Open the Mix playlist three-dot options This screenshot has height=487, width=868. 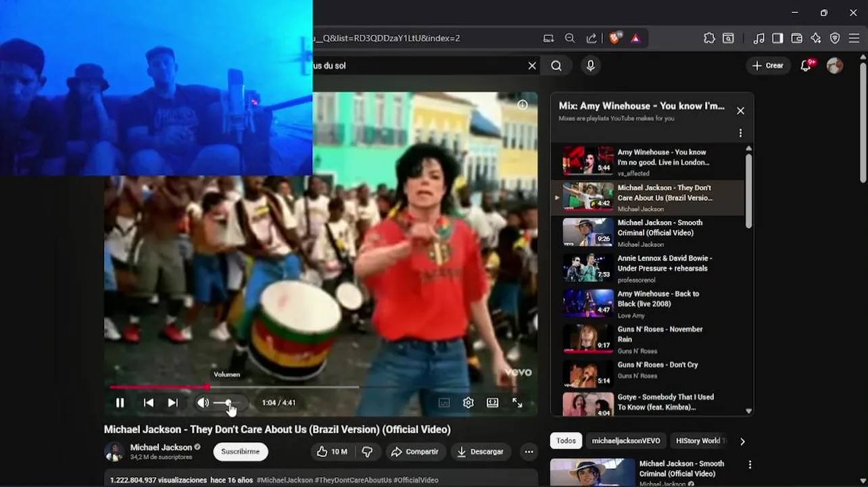(x=740, y=133)
